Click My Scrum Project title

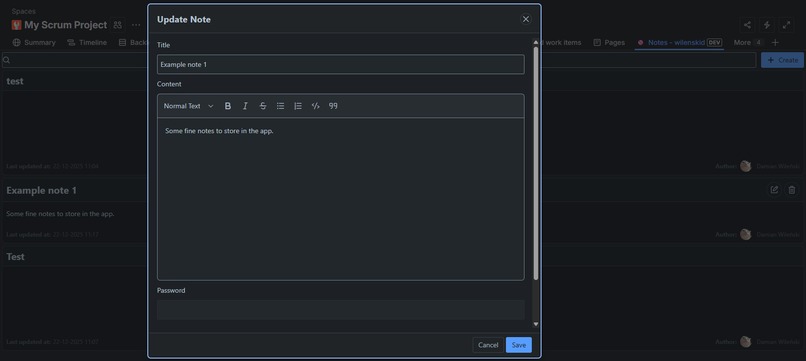click(66, 25)
